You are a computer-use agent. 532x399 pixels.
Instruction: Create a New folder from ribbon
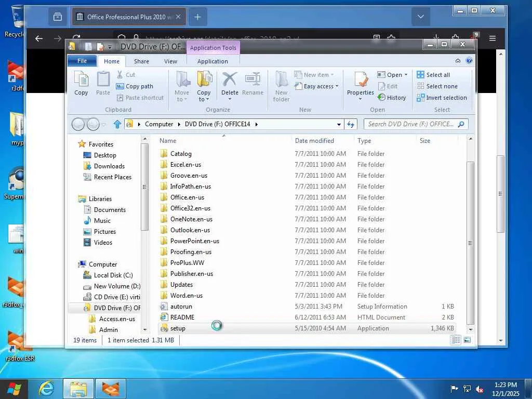pyautogui.click(x=281, y=86)
